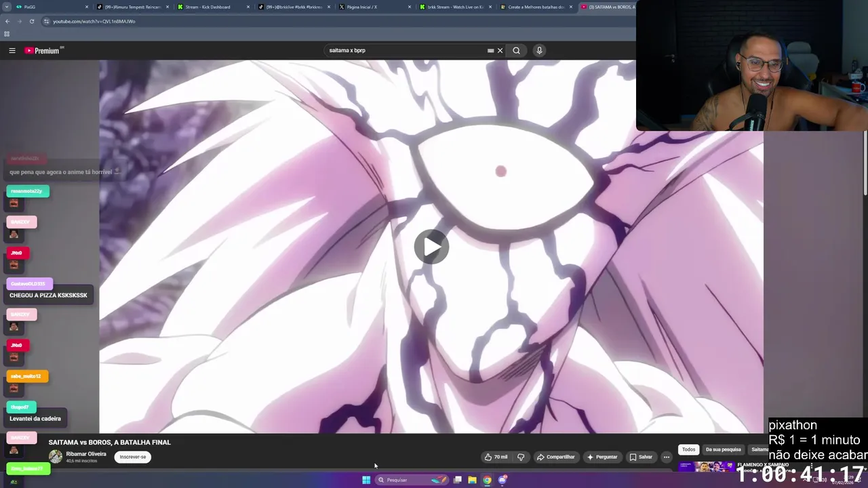Start voice search with the microphone icon
Image resolution: width=868 pixels, height=488 pixels.
[539, 50]
